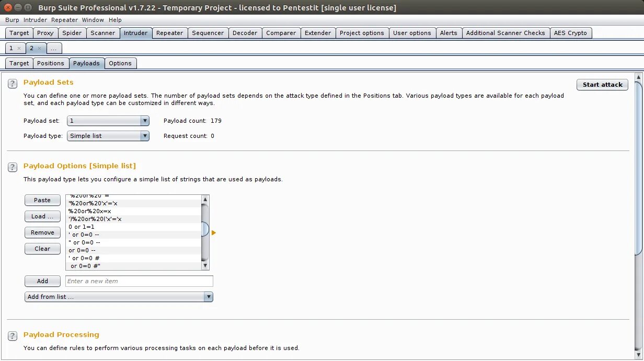
Task: Click the help icon beside Payload Sets
Action: coord(12,83)
